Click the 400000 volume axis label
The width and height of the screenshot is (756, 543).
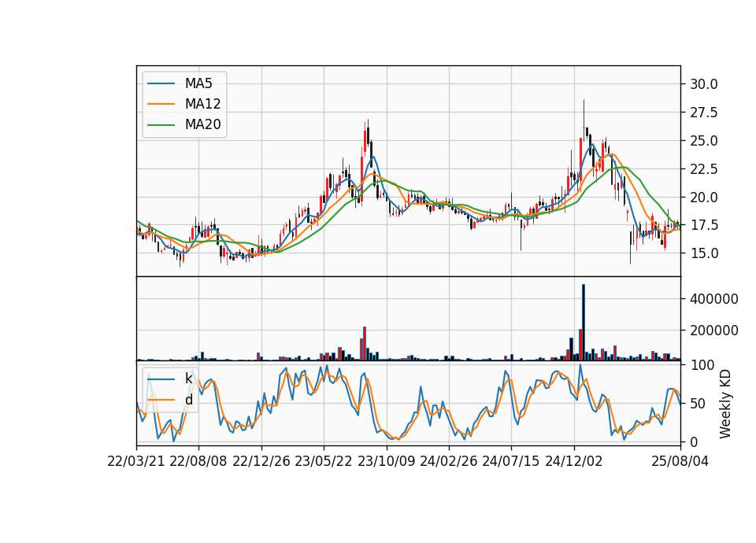pyautogui.click(x=714, y=299)
